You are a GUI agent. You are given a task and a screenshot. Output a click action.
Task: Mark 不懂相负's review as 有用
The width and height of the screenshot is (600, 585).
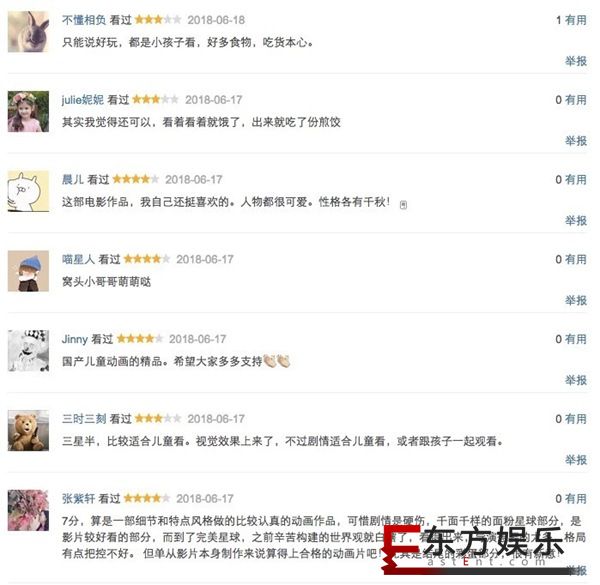576,20
